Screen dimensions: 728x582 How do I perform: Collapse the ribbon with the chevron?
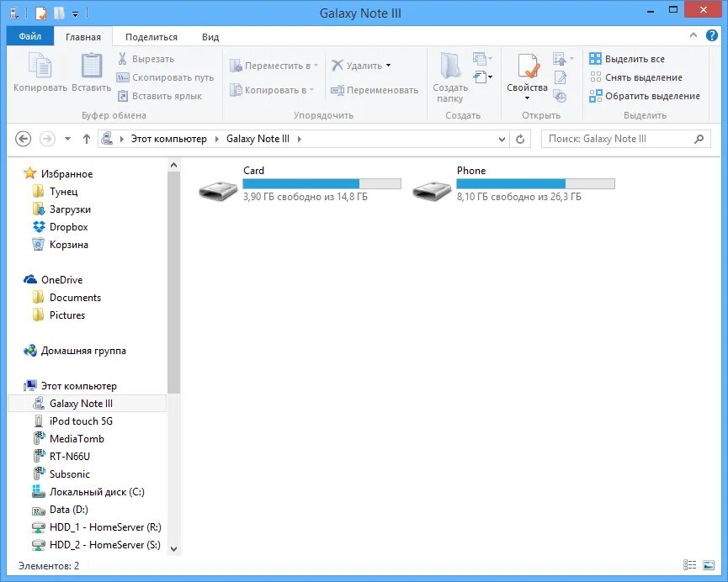693,35
